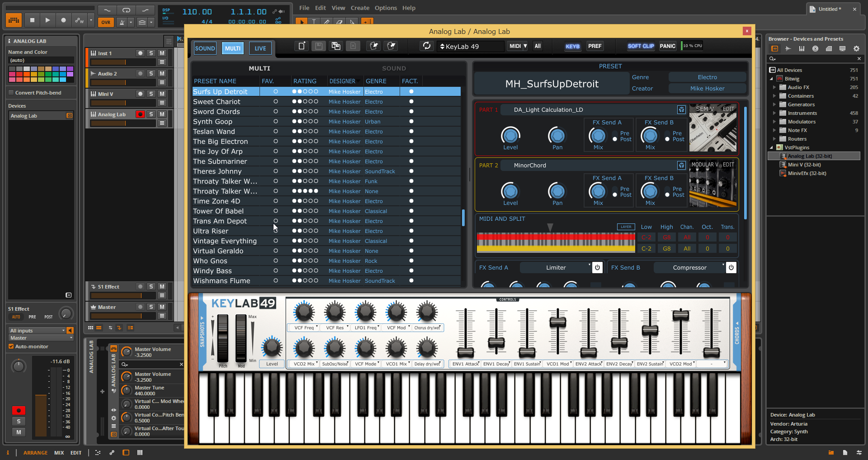Collapse the Bitwig device tree
The image size is (868, 460).
pos(771,79)
